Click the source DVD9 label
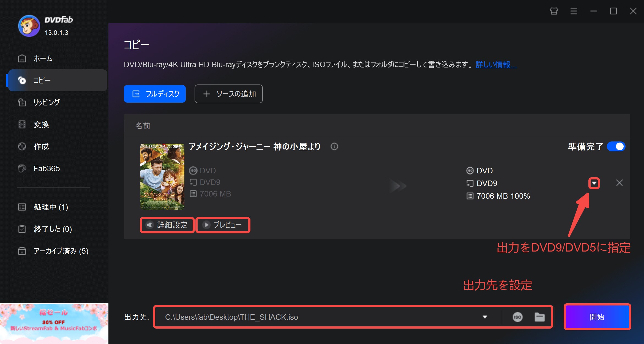The image size is (644, 344). coord(210,182)
